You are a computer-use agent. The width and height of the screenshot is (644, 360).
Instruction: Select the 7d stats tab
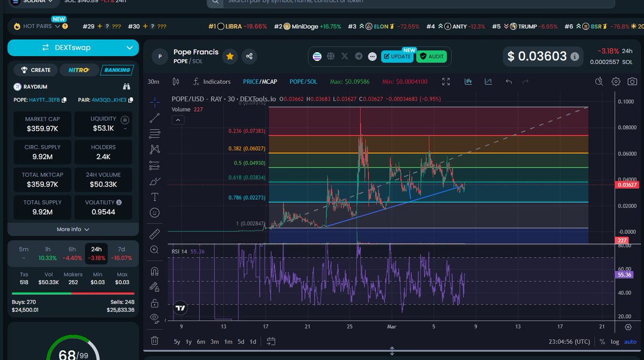click(x=121, y=254)
